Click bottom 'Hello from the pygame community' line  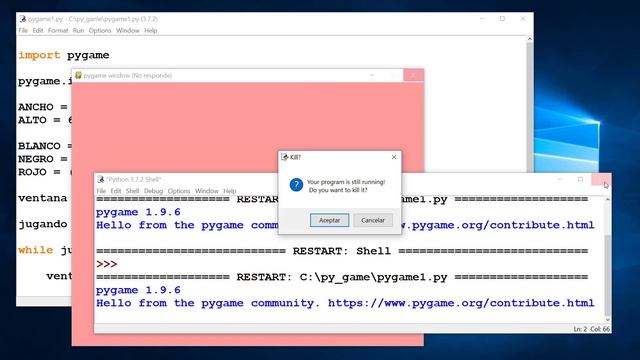pos(345,303)
